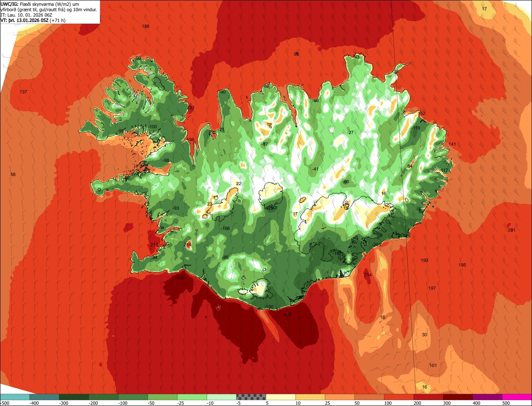
Task: Click the value 395 off the southwest coast
Action: click(x=180, y=278)
